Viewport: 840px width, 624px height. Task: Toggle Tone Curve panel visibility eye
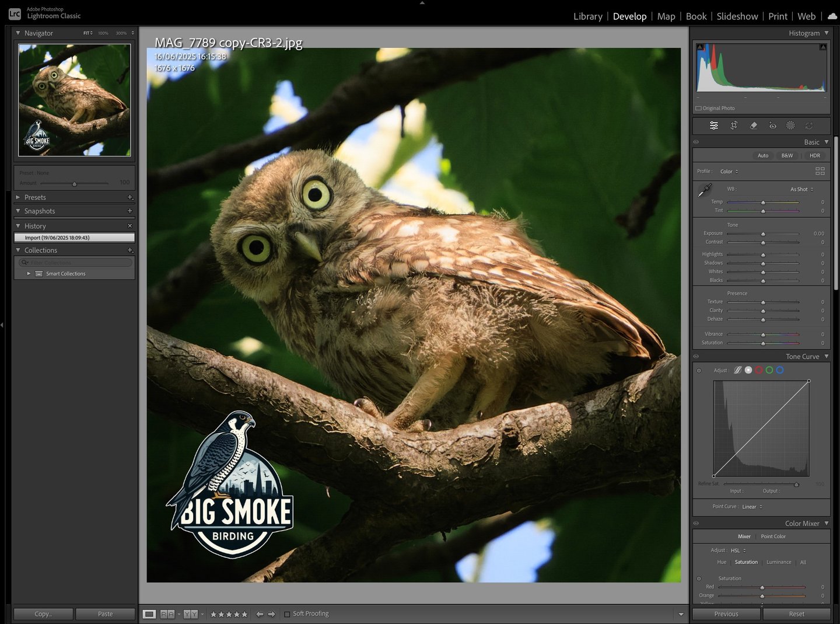click(x=696, y=356)
